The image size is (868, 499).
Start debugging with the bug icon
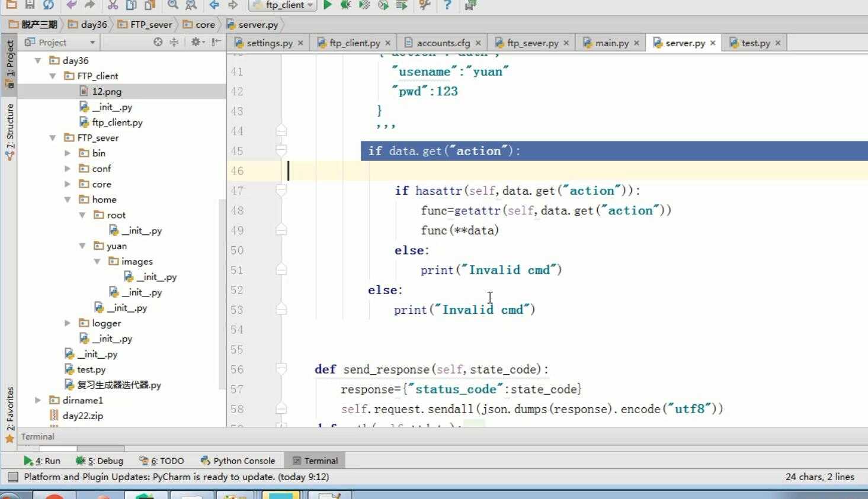point(346,5)
